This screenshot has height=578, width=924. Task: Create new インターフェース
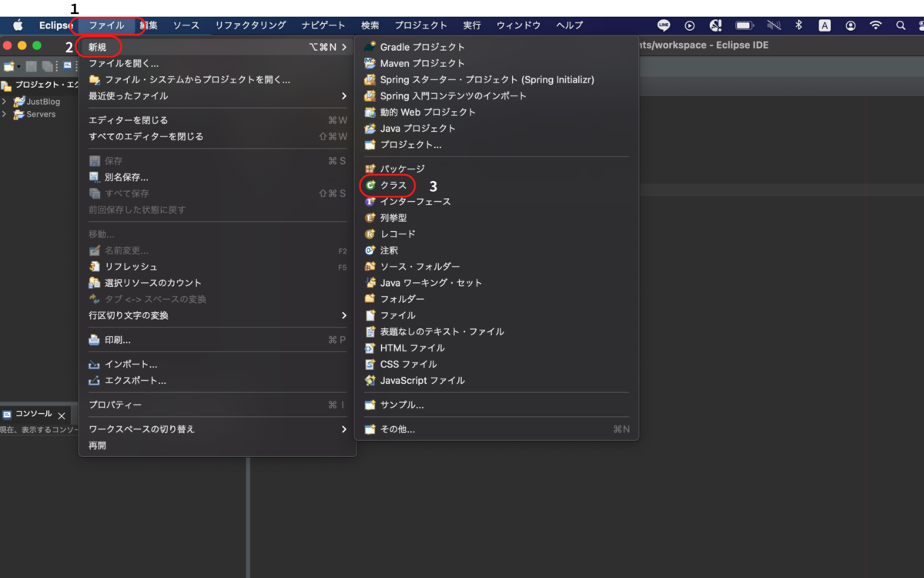pos(497,201)
